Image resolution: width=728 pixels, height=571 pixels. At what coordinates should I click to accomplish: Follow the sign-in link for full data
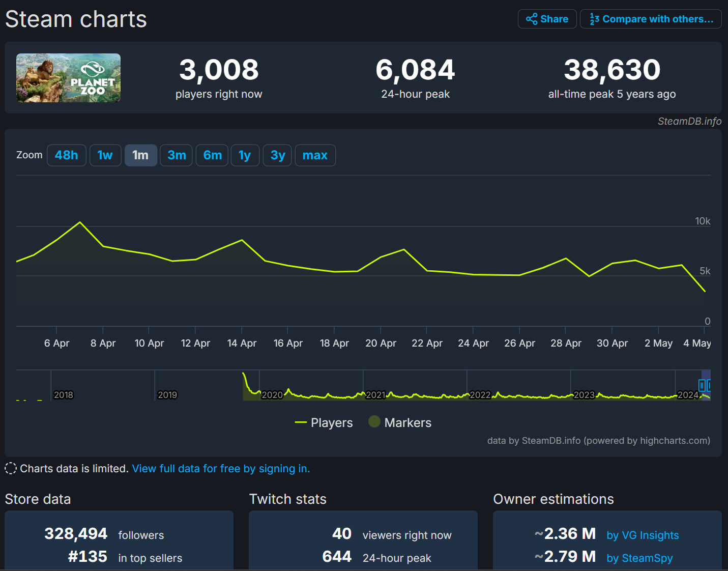(221, 468)
